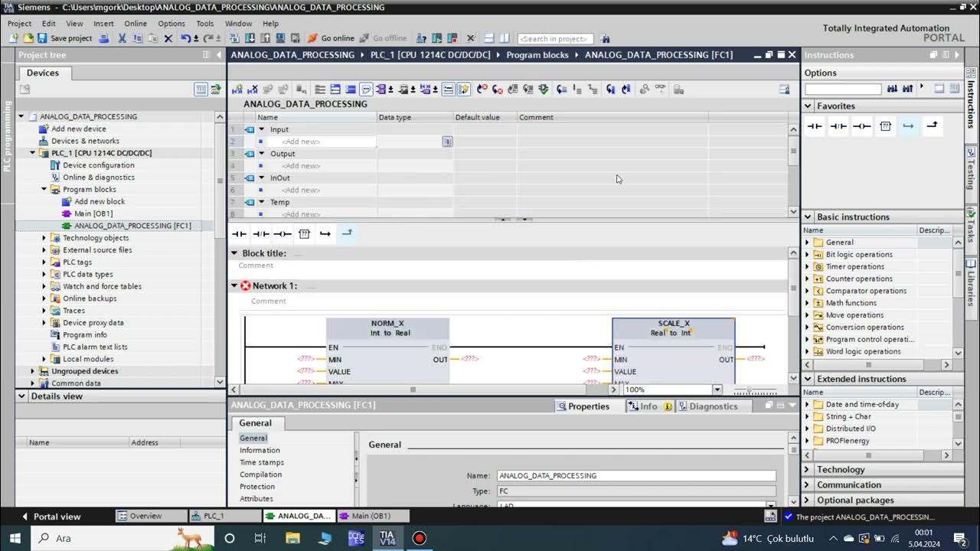Screen dimensions: 980x551
Task: Click the Instructions panel search field
Action: tap(842, 89)
